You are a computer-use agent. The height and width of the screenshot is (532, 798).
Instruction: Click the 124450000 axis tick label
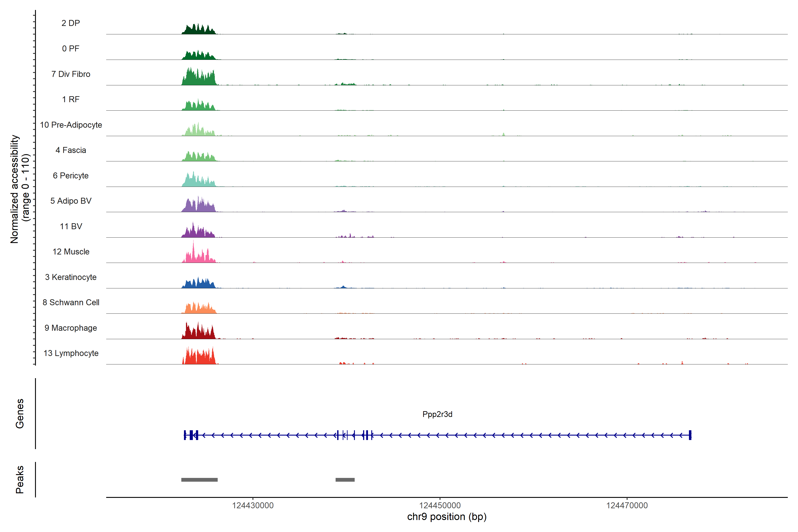440,506
